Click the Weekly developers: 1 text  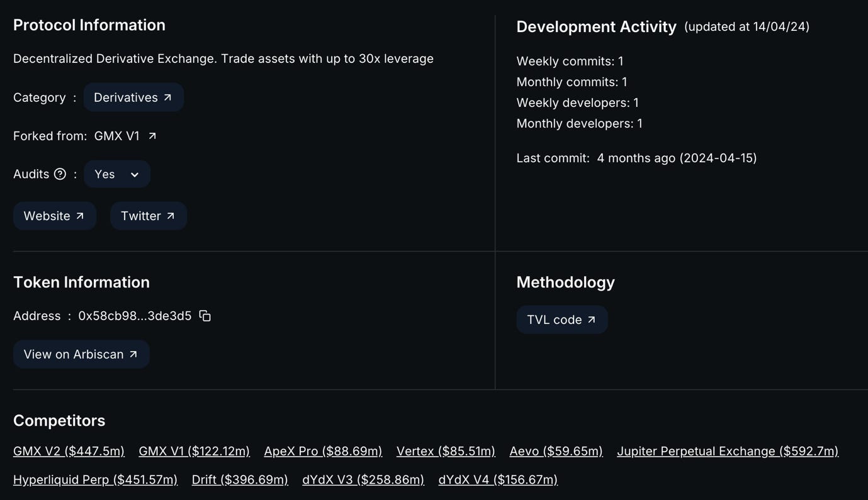click(x=577, y=103)
